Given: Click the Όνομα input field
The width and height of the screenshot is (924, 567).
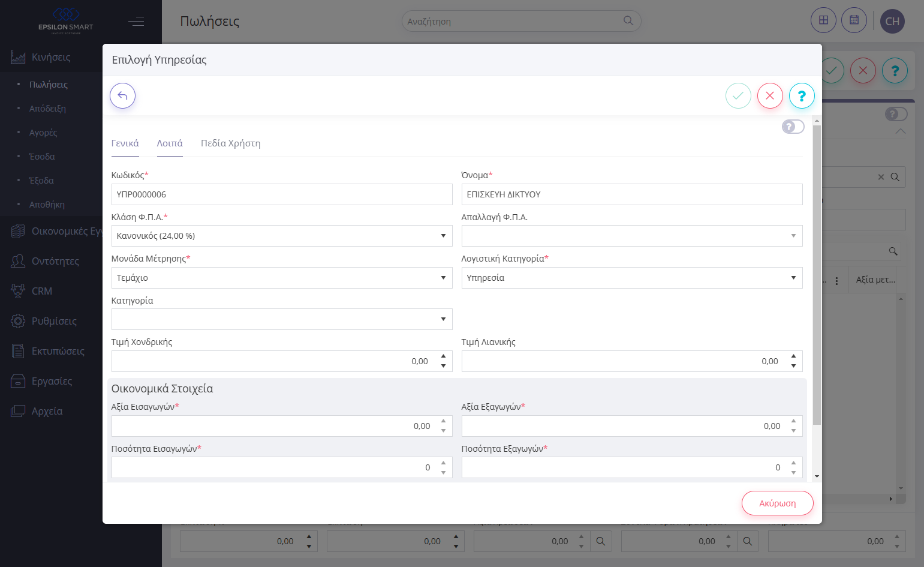Looking at the screenshot, I should coord(632,194).
